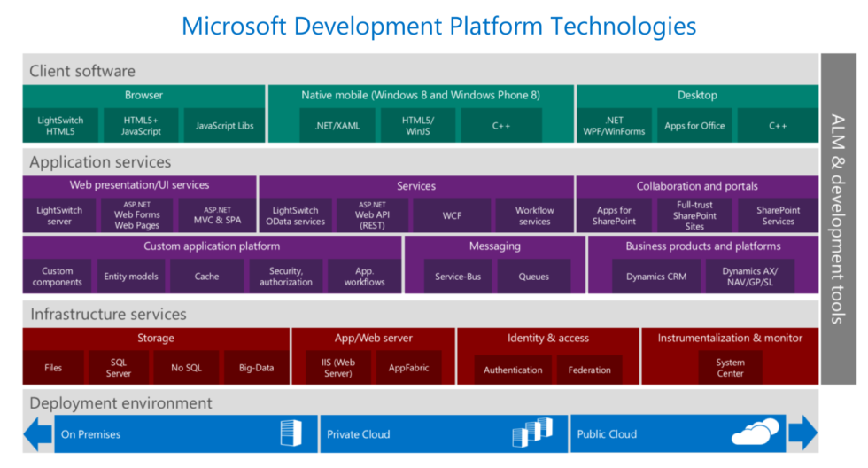This screenshot has width=868, height=468.
Task: Click the Private Cloud servers icon
Action: [x=532, y=433]
